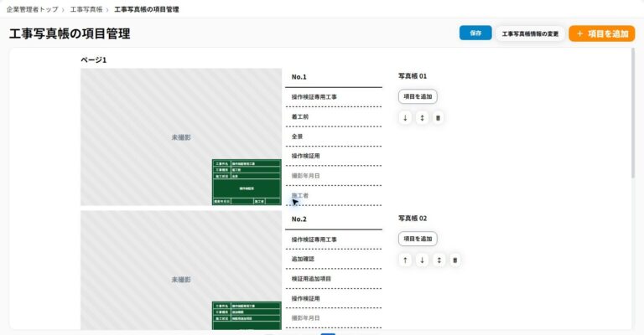Click 項目を追加 under 写真帳 02

[x=418, y=239]
